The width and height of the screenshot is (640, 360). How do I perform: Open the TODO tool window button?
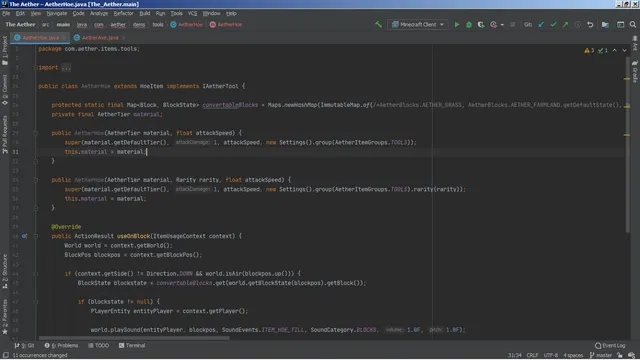(x=98, y=345)
